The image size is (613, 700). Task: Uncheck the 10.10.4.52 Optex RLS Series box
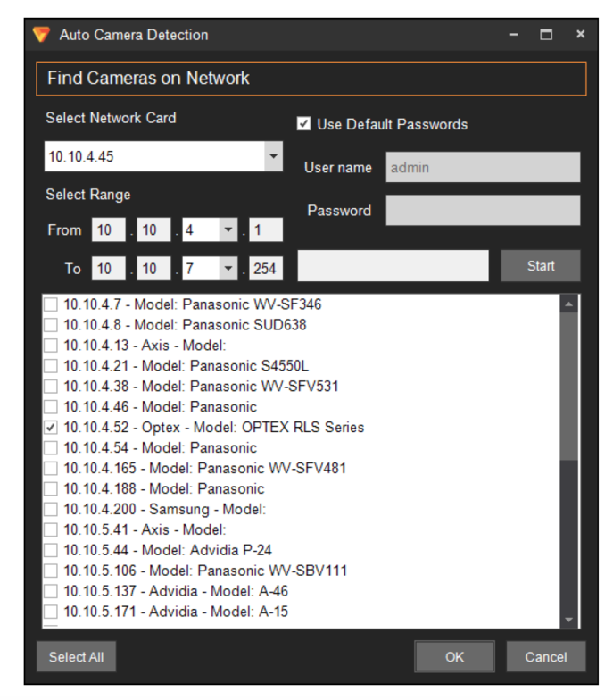[x=51, y=428]
